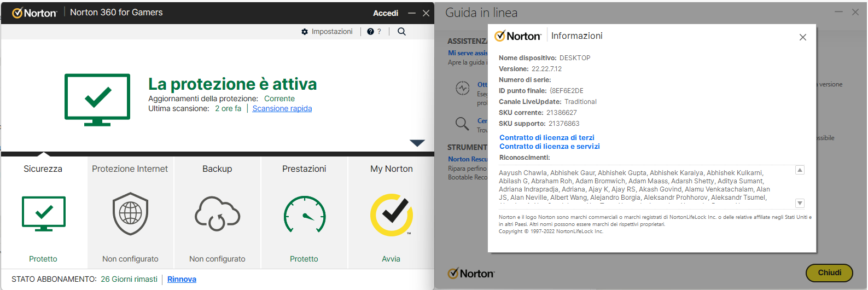Click the magnifier icon in Guida window
Image resolution: width=868 pixels, height=290 pixels.
[462, 124]
